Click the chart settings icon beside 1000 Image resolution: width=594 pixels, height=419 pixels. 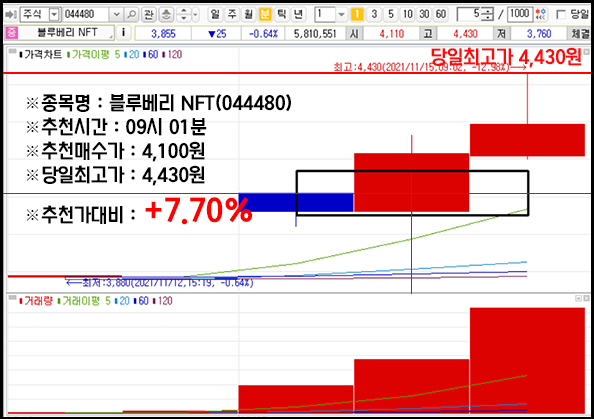[x=541, y=15]
